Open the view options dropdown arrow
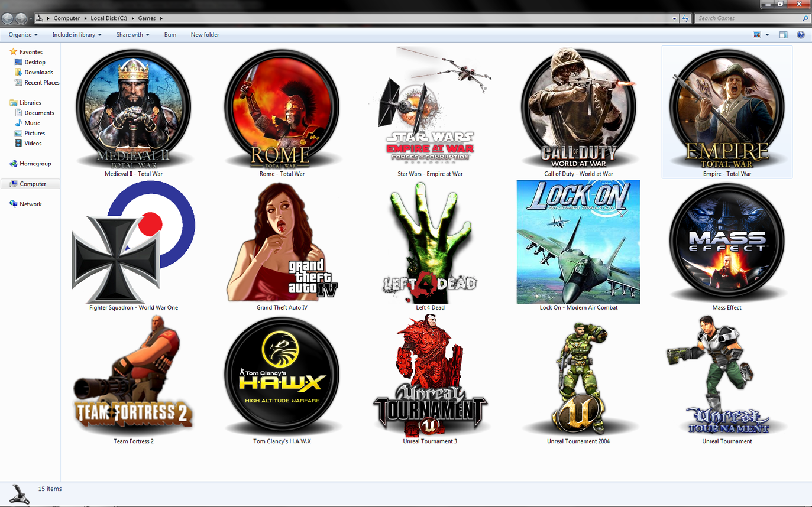Viewport: 812px width, 507px height. pyautogui.click(x=768, y=35)
